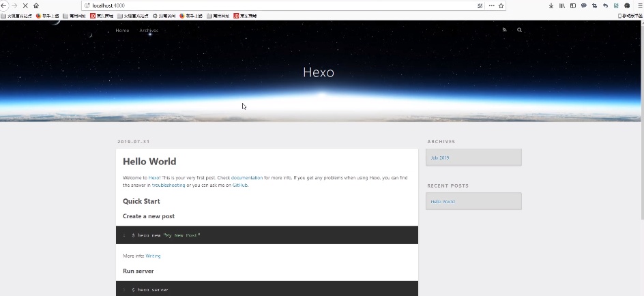Click the browser forward arrow
This screenshot has width=644, height=296.
[14, 5]
